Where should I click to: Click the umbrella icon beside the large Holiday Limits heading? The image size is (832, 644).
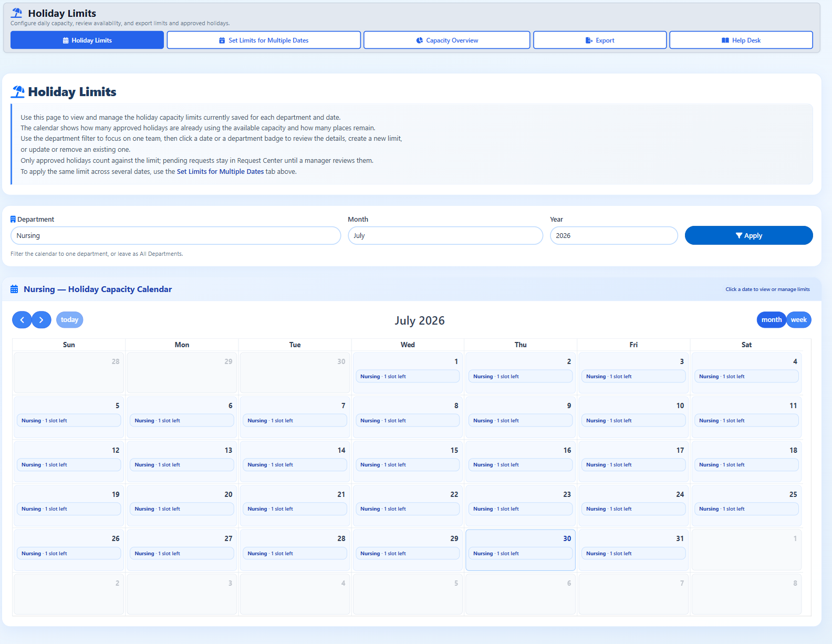pos(18,92)
